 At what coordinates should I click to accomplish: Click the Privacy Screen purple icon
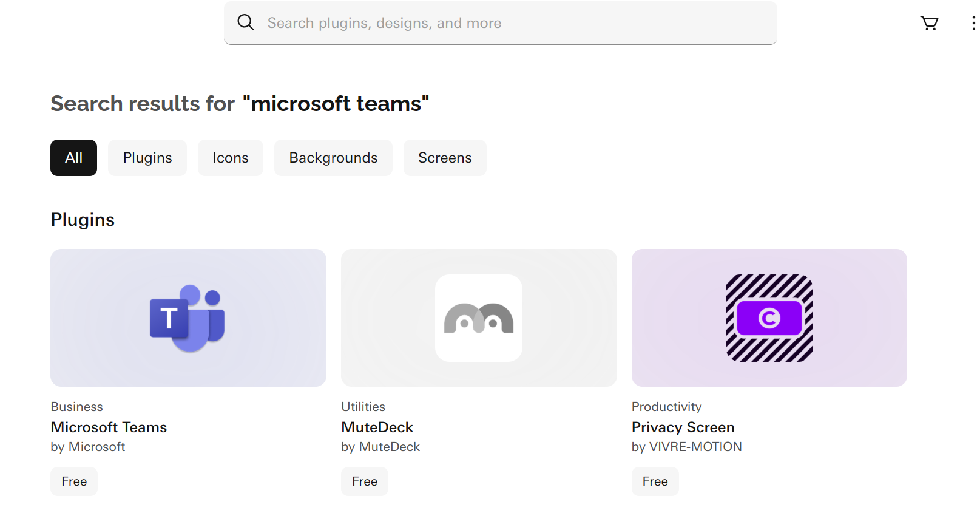click(769, 318)
